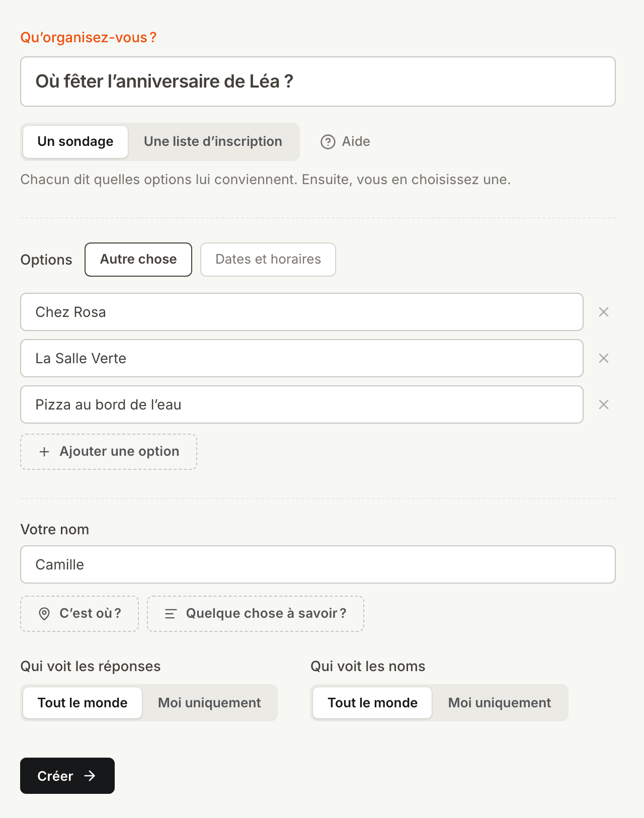Choose Autre chose option type
This screenshot has width=644, height=818.
138,260
